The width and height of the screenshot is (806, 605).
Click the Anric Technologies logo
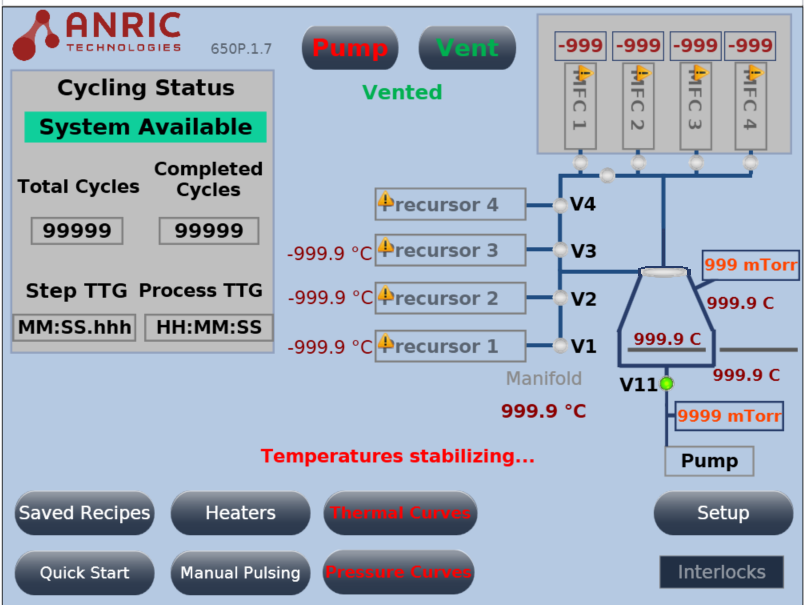pyautogui.click(x=97, y=35)
